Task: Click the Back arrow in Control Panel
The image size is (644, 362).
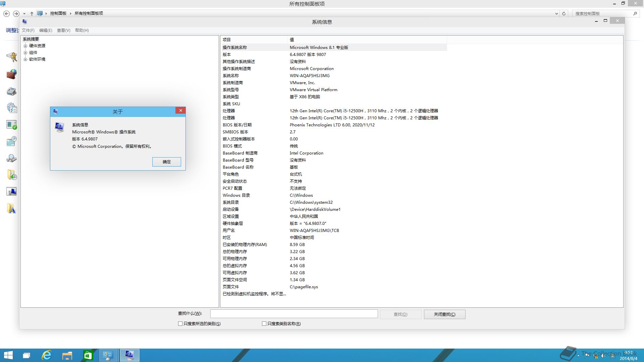Action: (6, 13)
